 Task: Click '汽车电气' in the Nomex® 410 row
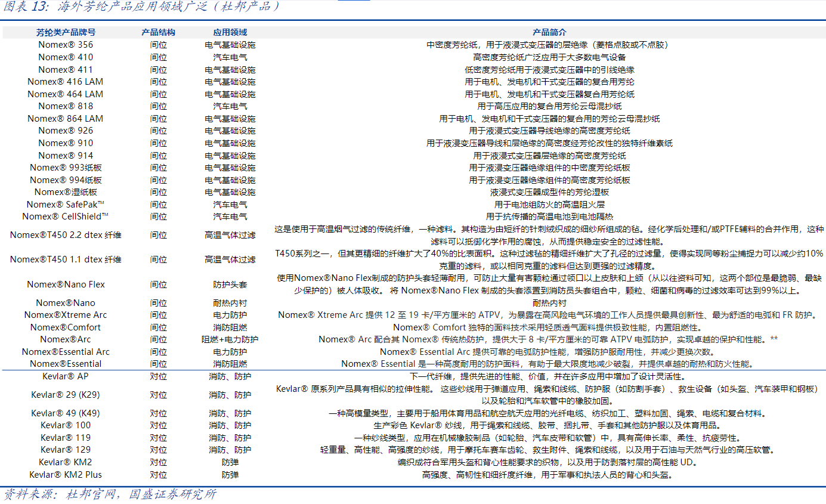pos(230,57)
